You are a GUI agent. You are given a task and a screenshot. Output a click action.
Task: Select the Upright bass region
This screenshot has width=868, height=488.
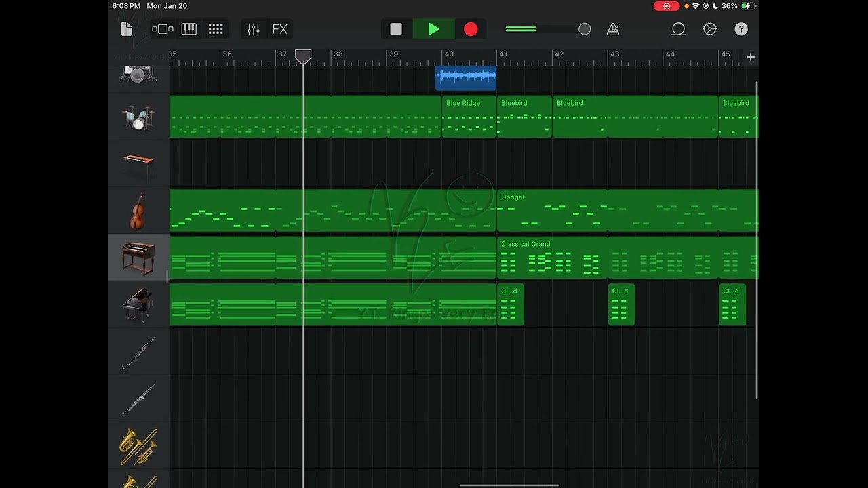pyautogui.click(x=627, y=211)
